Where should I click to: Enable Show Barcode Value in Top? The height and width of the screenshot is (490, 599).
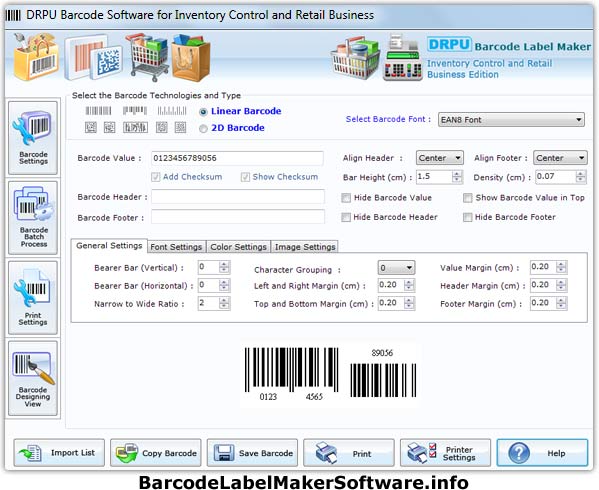click(x=468, y=198)
